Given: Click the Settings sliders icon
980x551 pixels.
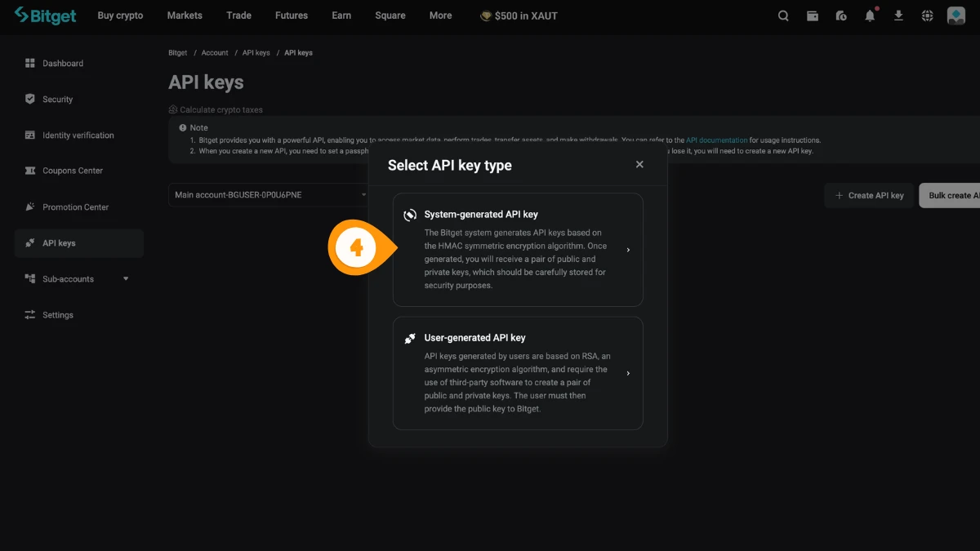Looking at the screenshot, I should (x=30, y=314).
